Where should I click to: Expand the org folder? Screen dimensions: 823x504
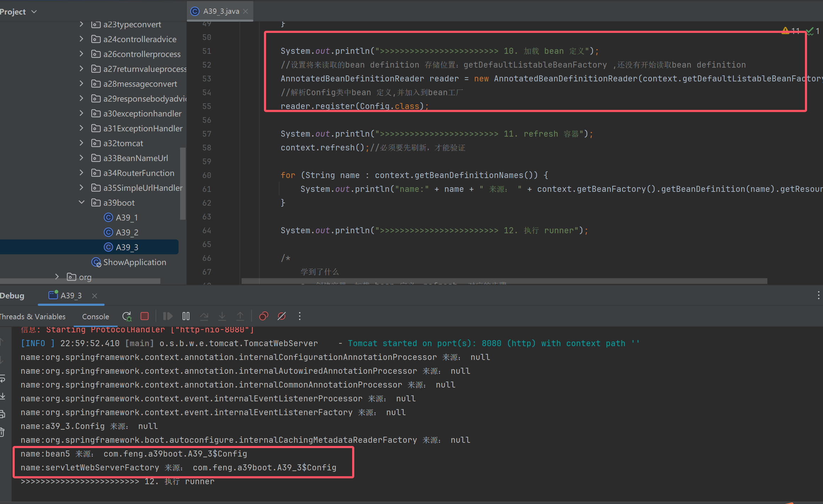57,276
